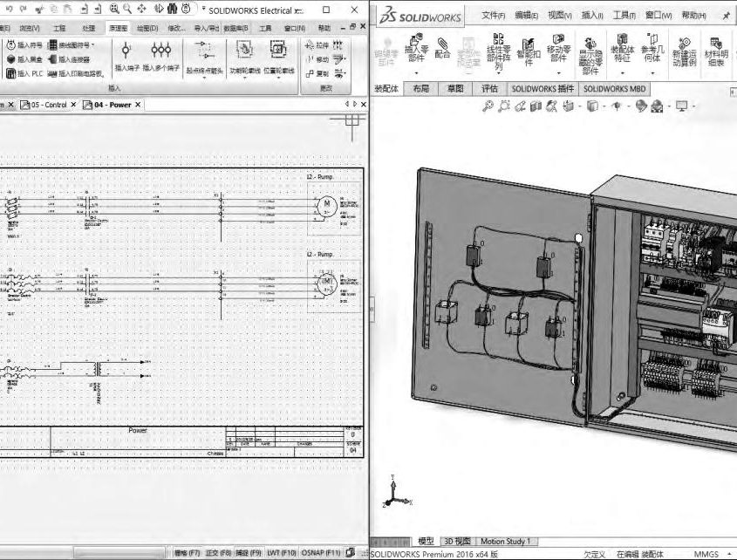Toggle grid (栅格 F7) in status bar
The image size is (737, 560).
187,552
